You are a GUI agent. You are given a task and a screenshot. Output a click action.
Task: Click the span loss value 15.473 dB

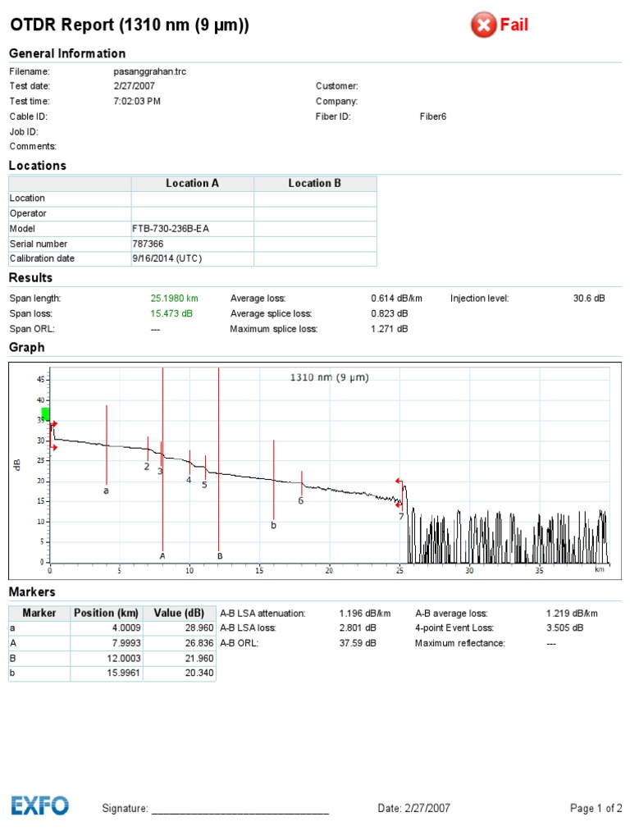click(171, 313)
